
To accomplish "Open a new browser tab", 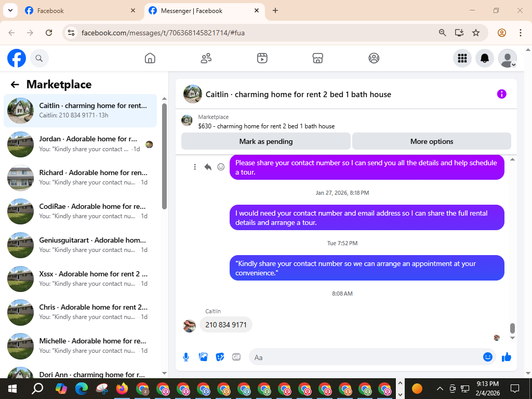I will (x=275, y=10).
